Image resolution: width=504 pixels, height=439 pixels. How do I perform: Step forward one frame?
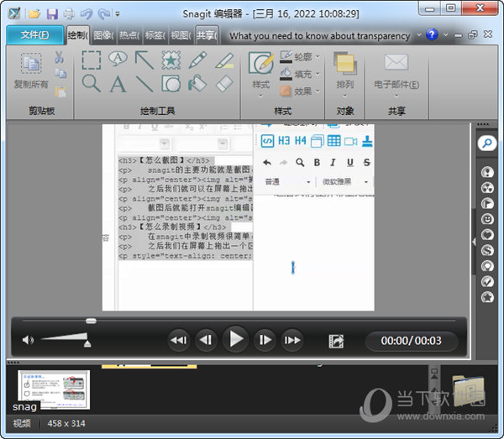(x=265, y=340)
